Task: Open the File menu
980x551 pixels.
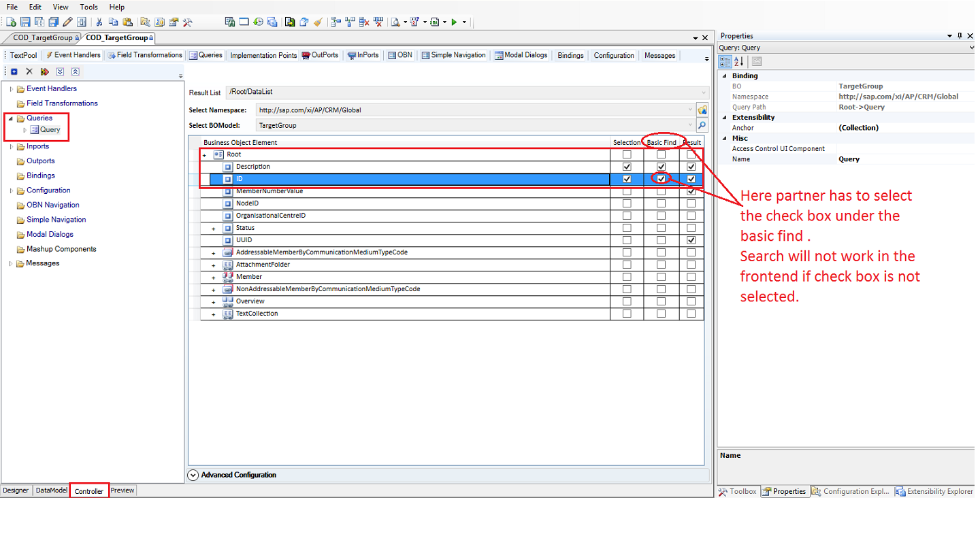Action: pos(12,7)
